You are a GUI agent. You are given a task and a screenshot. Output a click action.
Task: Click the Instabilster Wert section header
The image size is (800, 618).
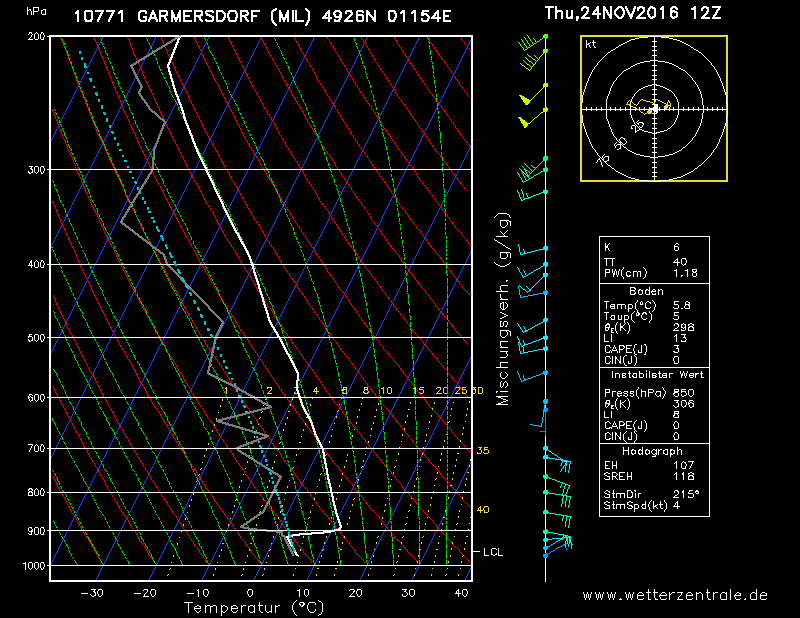[655, 374]
